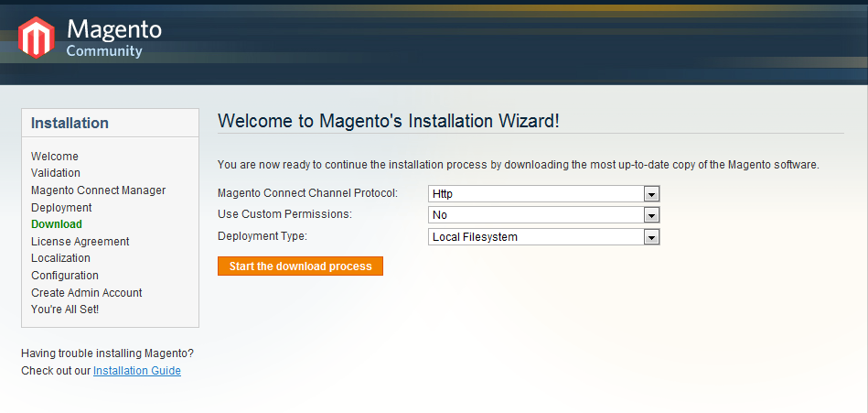
Task: Expand the Deployment Type dropdown
Action: 543,236
